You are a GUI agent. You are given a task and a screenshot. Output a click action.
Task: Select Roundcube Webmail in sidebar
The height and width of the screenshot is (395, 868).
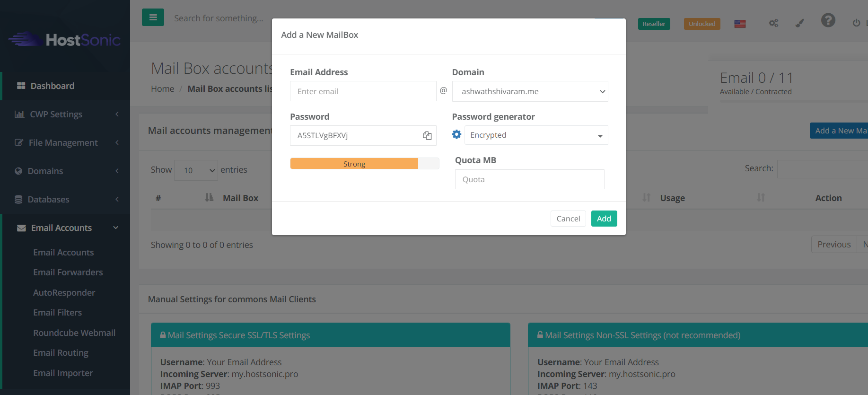pos(74,333)
